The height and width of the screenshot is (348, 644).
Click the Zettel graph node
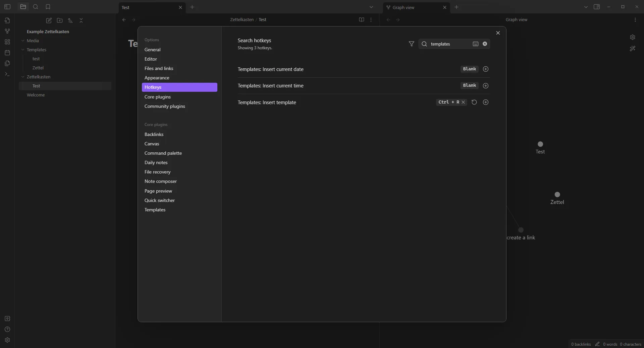click(557, 195)
